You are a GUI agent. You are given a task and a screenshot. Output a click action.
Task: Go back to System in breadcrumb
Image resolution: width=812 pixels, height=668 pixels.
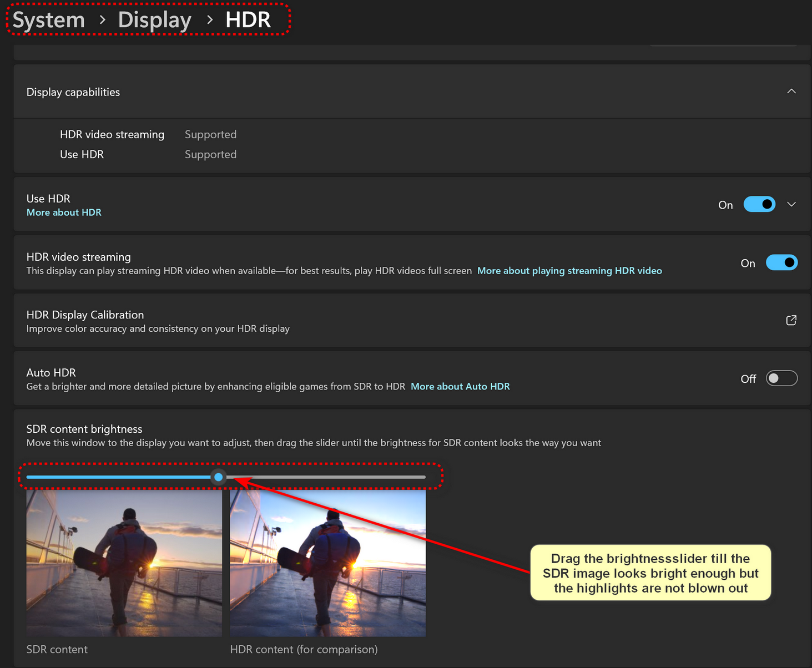49,20
